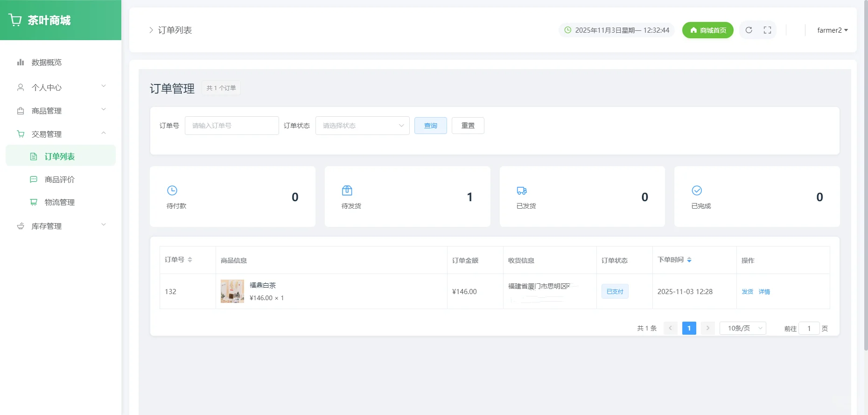Click the 待付款 clock icon

coord(172,190)
